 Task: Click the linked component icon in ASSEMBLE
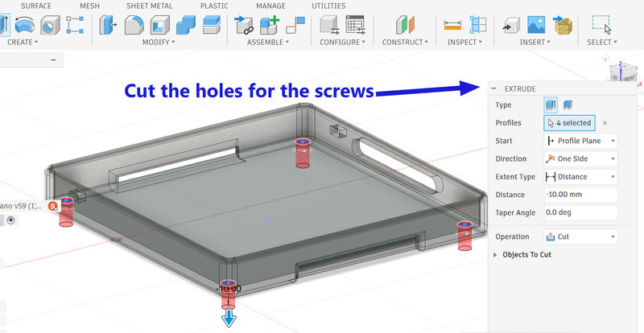[244, 25]
